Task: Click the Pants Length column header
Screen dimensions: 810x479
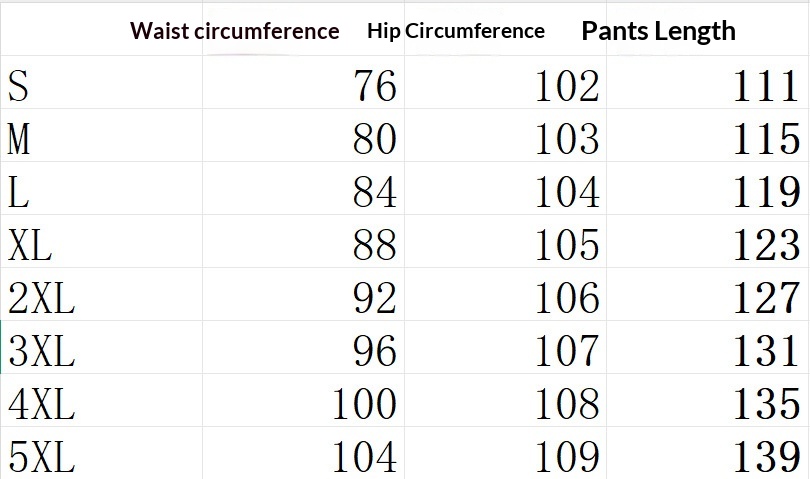Action: point(658,31)
